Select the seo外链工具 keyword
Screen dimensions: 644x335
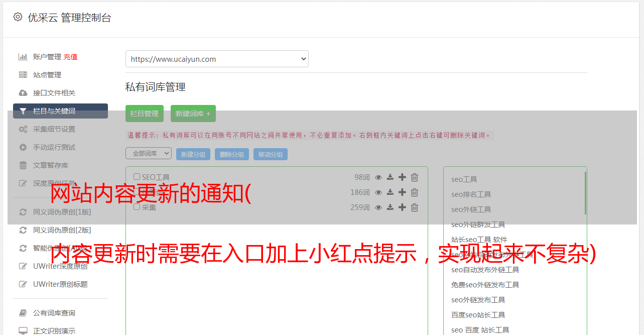pyautogui.click(x=471, y=209)
